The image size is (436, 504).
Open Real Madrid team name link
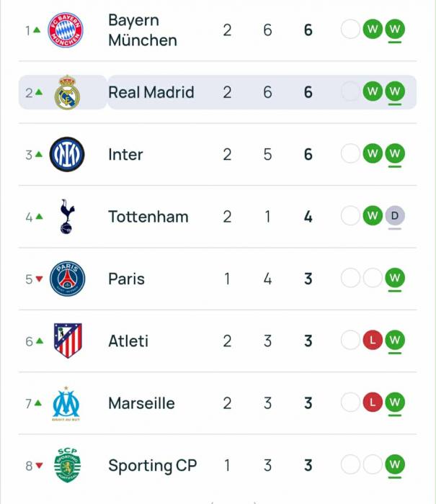[151, 92]
